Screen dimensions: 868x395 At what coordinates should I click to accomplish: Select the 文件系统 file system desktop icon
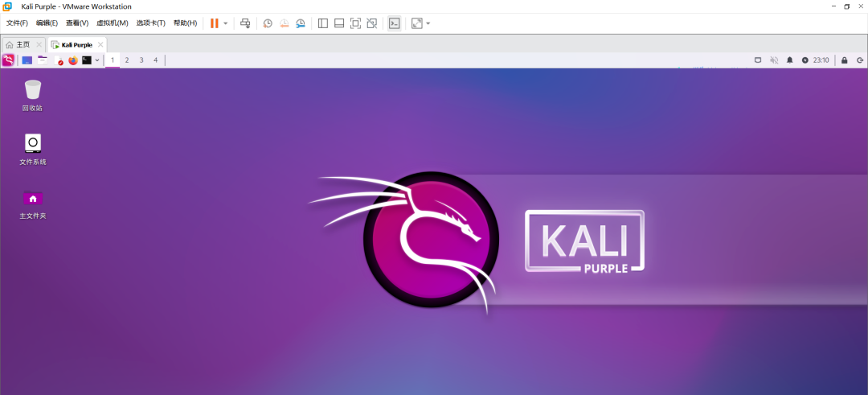(33, 150)
